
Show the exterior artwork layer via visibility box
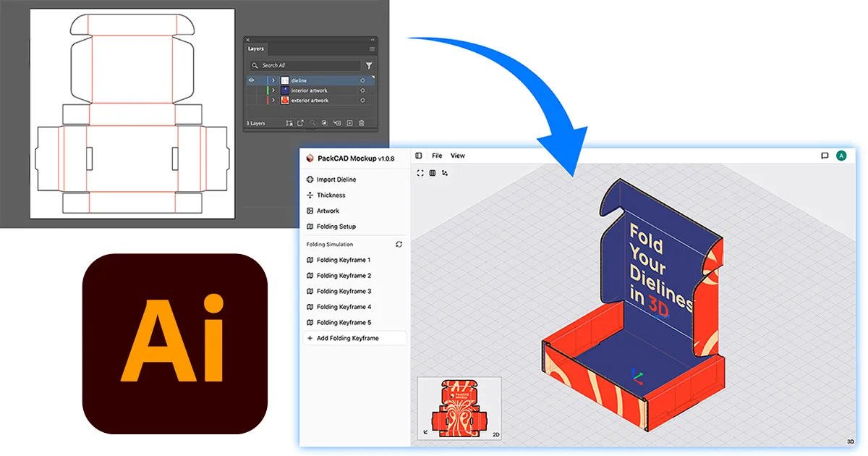click(x=251, y=101)
